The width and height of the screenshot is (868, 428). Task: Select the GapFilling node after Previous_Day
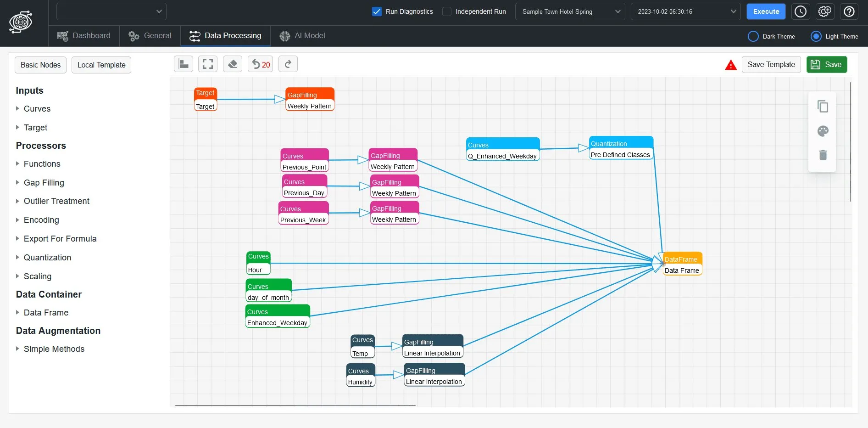coord(395,186)
